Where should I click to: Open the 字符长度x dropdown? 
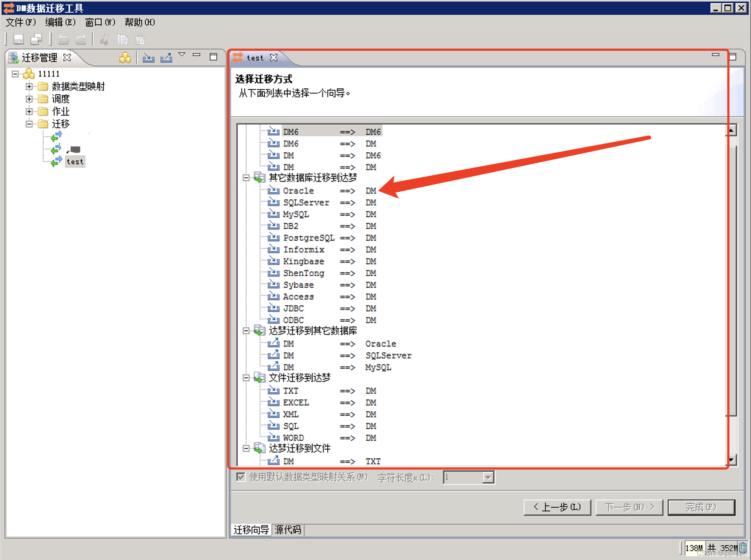pyautogui.click(x=488, y=478)
